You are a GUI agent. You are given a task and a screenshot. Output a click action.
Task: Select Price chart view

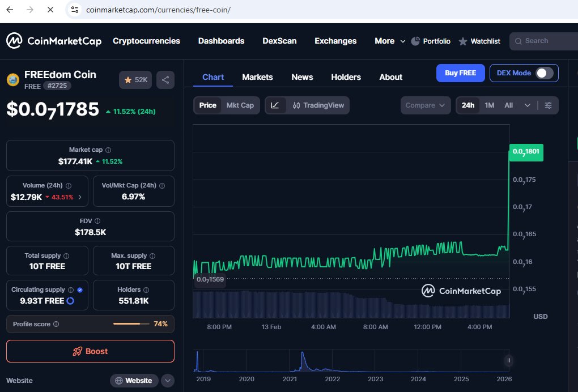point(207,105)
